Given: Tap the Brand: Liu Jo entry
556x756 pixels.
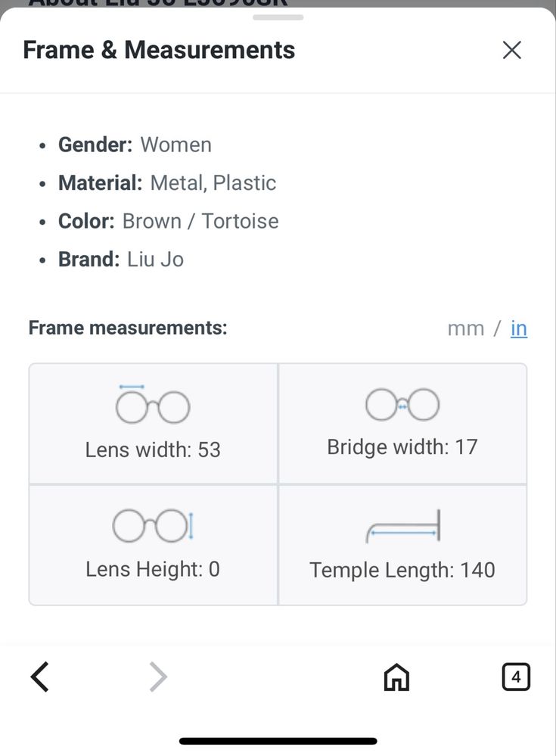Looking at the screenshot, I should [x=121, y=260].
